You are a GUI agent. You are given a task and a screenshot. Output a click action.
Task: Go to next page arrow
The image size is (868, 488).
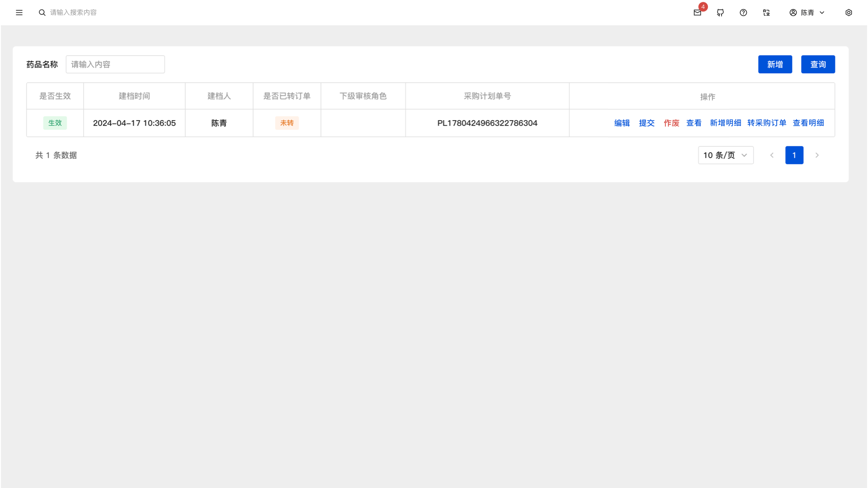pos(817,155)
